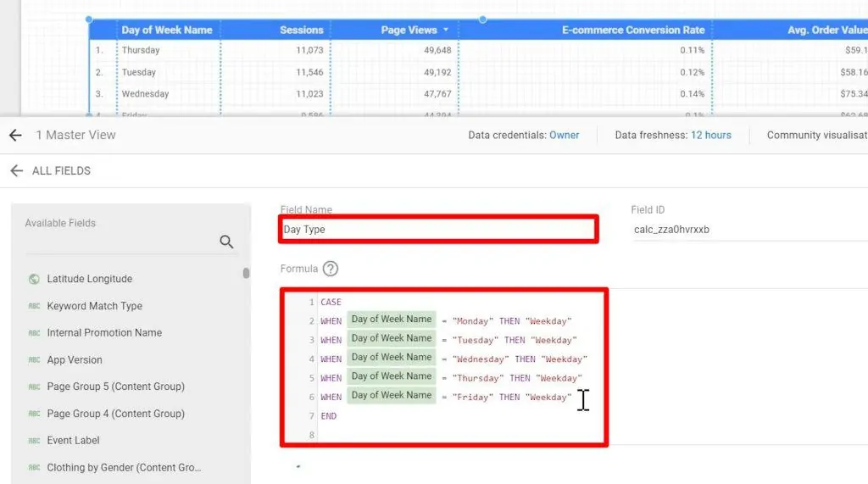Click the Field ID input box
The image size is (868, 484).
click(746, 229)
